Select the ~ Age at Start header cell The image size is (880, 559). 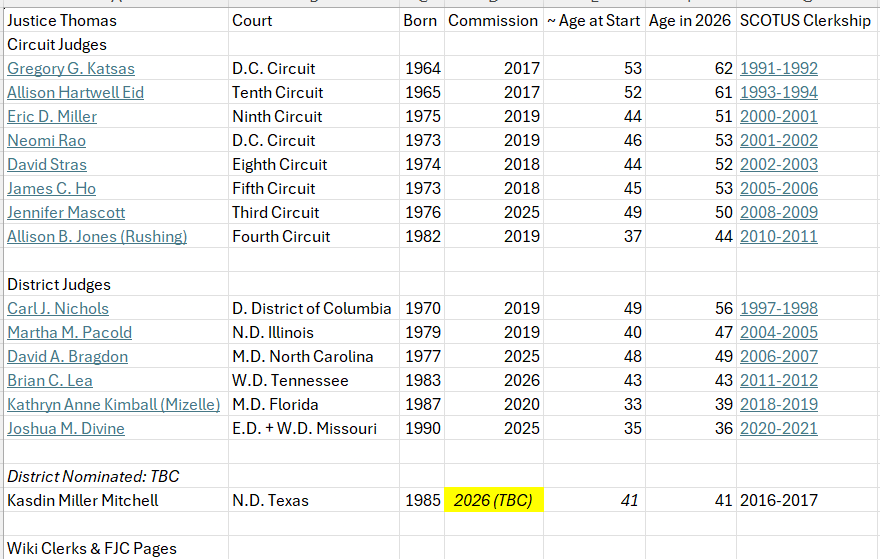click(594, 20)
